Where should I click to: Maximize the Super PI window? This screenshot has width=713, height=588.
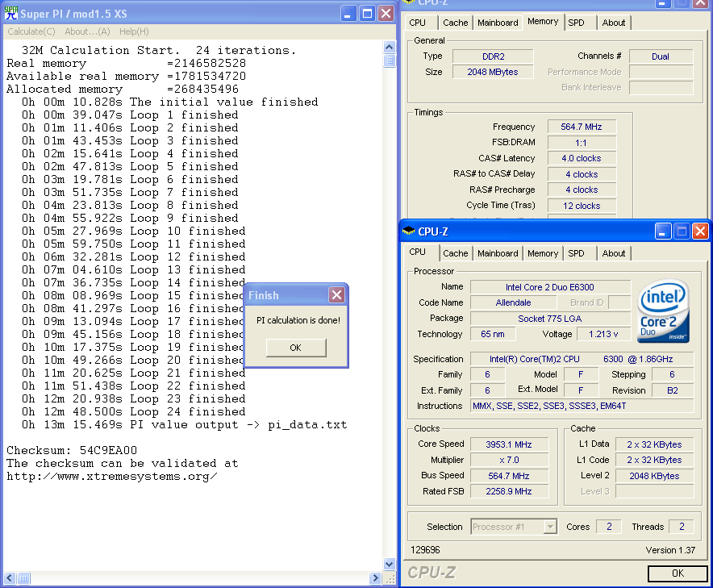[x=367, y=14]
